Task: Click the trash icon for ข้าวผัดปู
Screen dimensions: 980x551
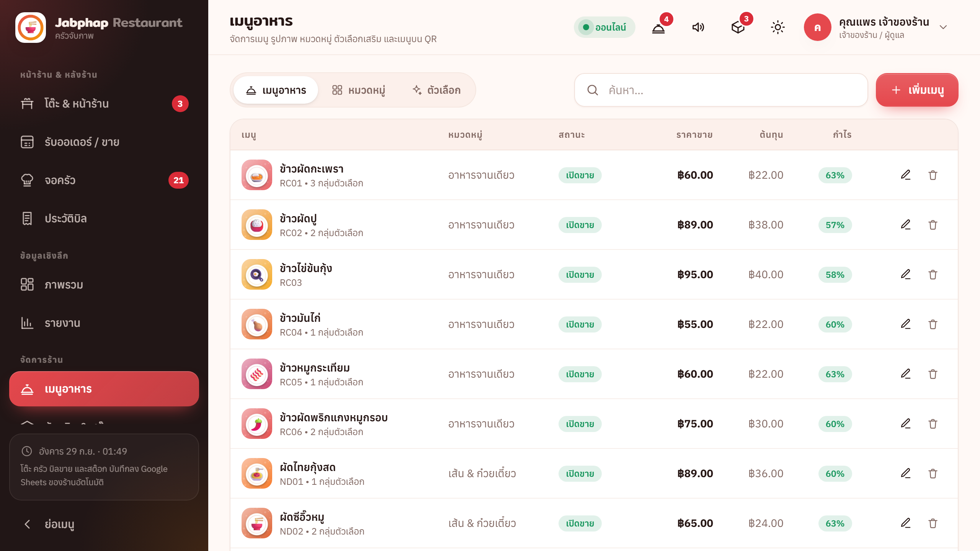Action: (x=933, y=225)
